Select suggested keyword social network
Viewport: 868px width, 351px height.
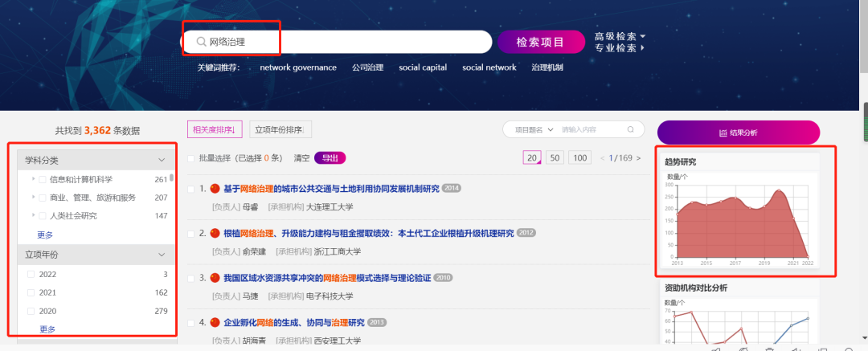coord(489,67)
